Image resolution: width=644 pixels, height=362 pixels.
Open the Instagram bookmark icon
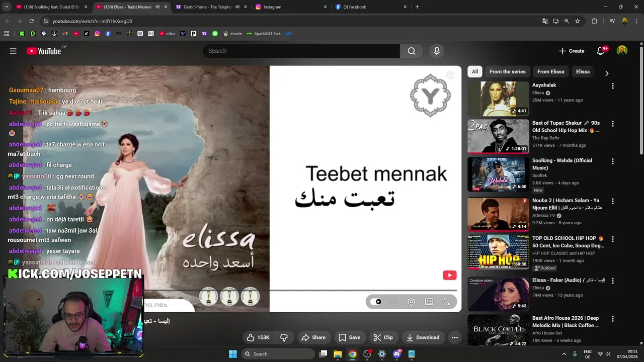(97, 34)
